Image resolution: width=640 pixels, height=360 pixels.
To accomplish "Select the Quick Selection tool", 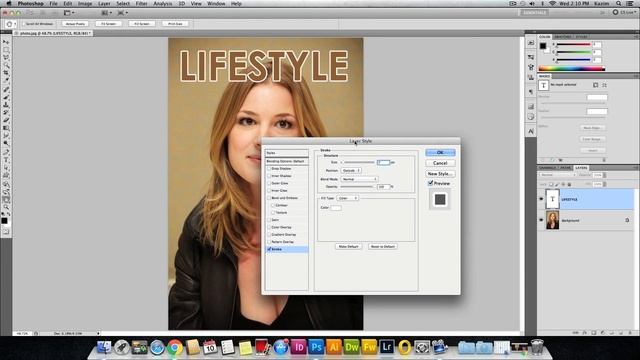I will click(6, 65).
